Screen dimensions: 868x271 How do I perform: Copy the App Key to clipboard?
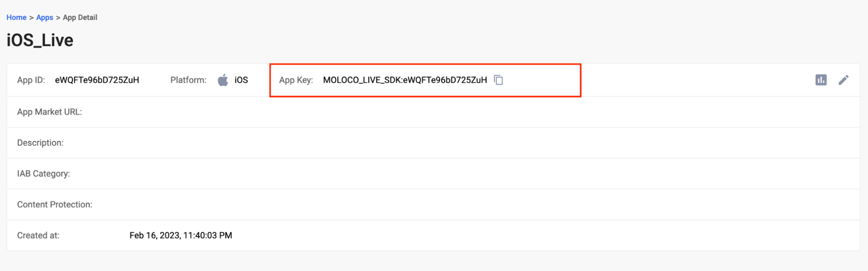(x=498, y=80)
